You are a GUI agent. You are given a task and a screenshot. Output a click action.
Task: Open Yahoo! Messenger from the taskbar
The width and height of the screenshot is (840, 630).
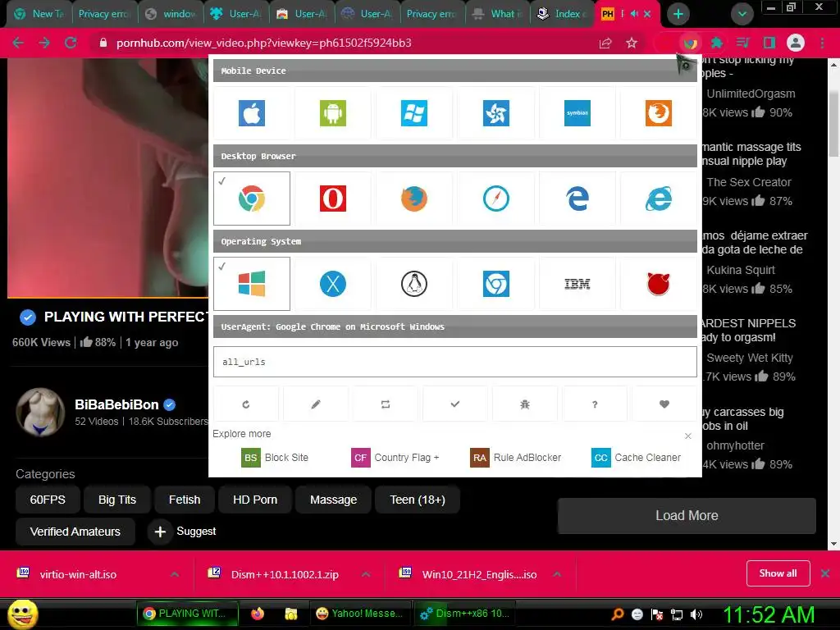click(360, 614)
